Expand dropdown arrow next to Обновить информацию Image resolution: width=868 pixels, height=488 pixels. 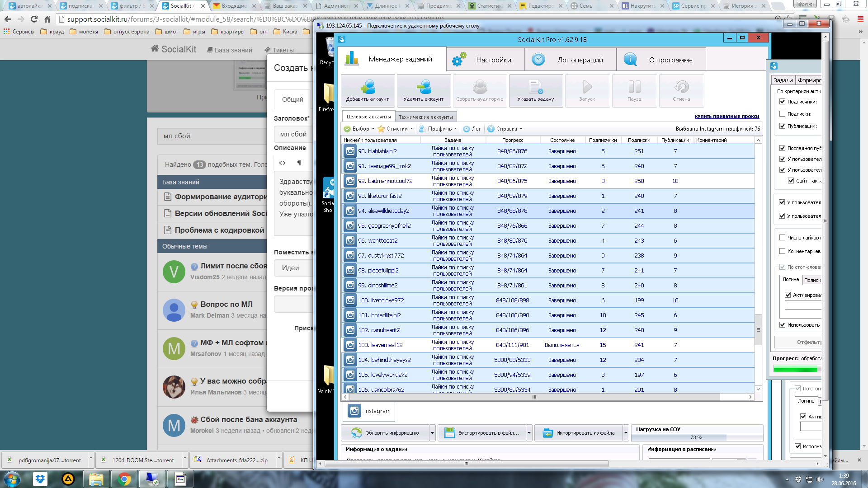click(x=432, y=433)
